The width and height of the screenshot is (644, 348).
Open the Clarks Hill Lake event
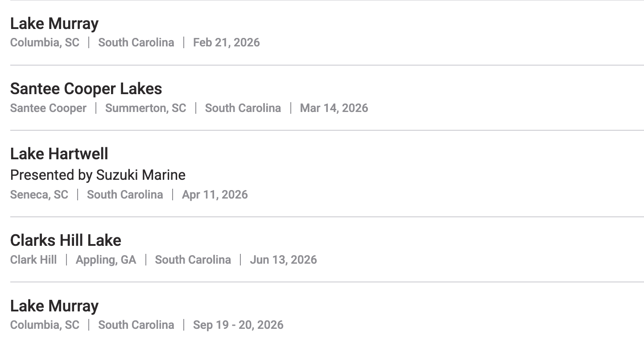pos(66,240)
